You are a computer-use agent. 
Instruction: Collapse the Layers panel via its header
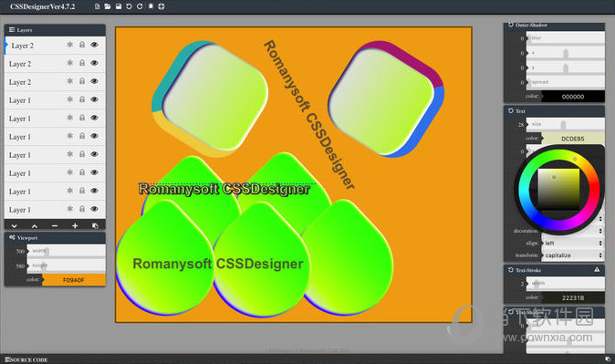coord(55,30)
